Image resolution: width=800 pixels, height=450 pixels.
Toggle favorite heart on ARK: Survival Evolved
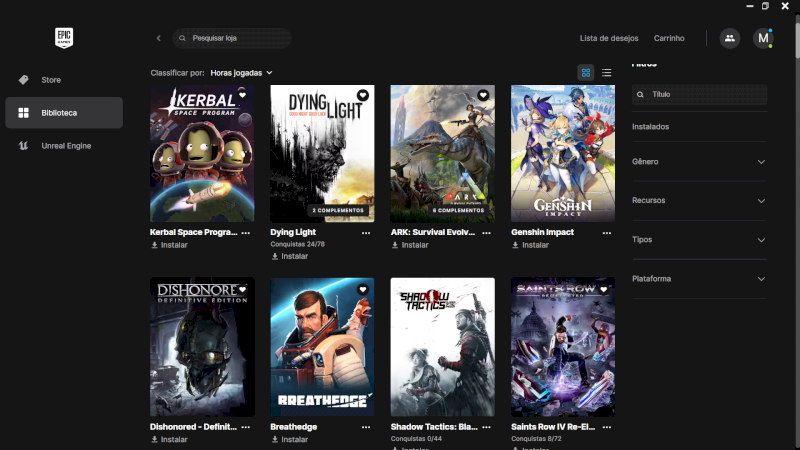click(x=483, y=95)
